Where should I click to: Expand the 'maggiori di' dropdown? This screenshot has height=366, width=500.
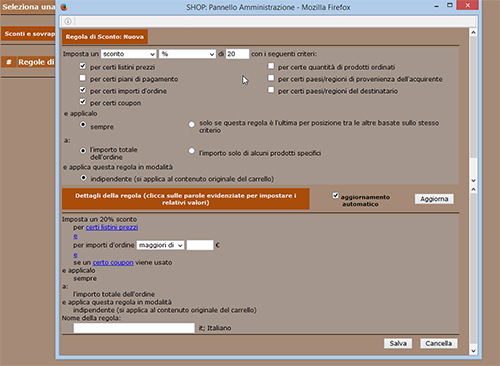tap(160, 245)
